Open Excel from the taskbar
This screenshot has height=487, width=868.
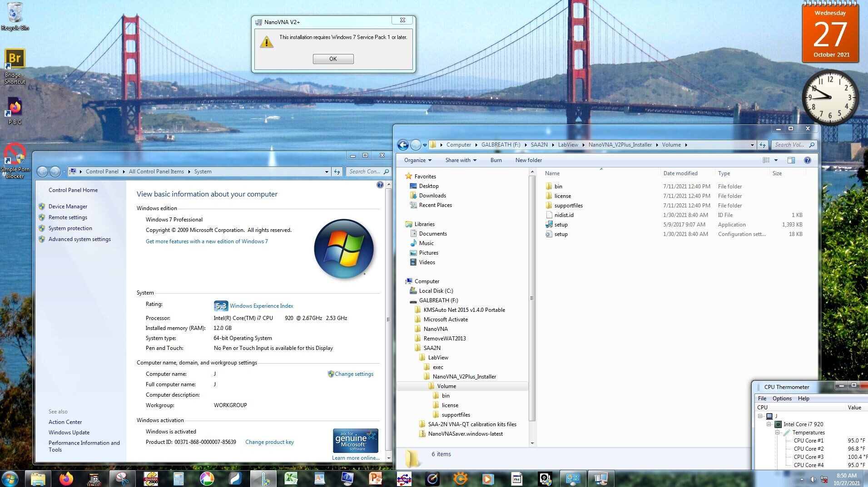(291, 478)
